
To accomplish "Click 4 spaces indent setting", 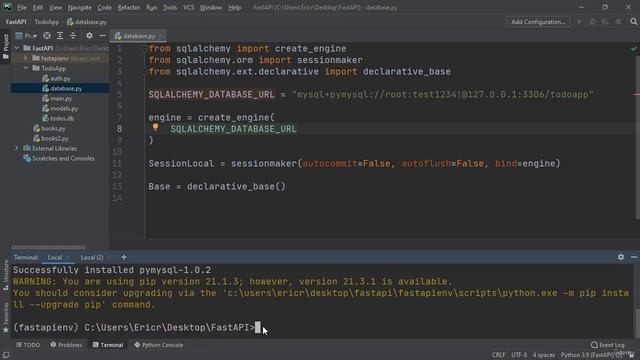I will coord(544,355).
